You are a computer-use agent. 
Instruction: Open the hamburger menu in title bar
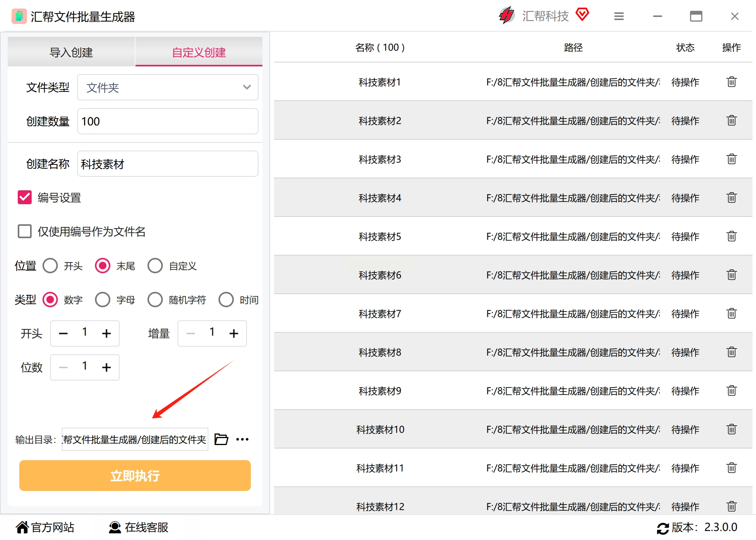[619, 16]
